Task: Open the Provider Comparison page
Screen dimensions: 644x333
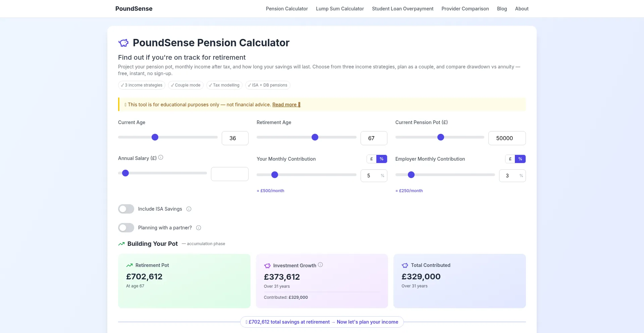Action: (465, 9)
